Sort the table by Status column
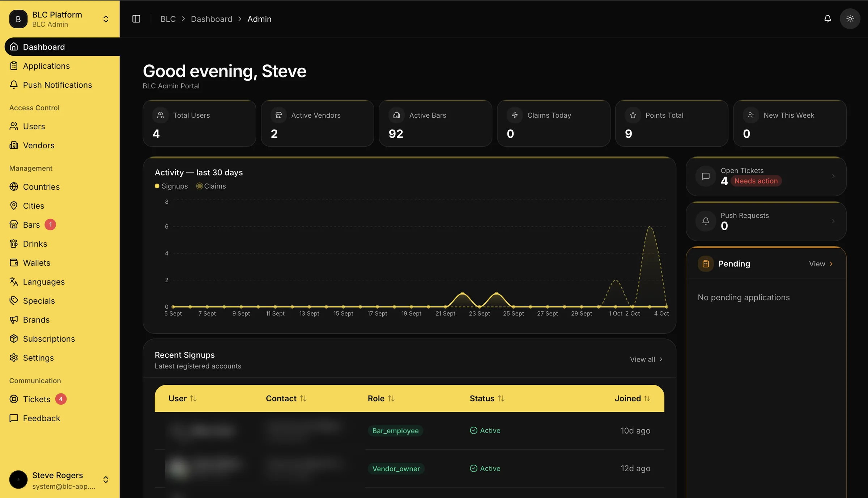This screenshot has height=498, width=868. pyautogui.click(x=487, y=398)
